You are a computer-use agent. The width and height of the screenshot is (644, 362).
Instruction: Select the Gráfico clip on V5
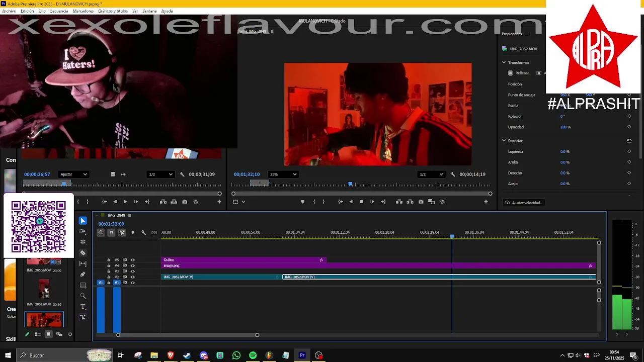click(x=243, y=260)
